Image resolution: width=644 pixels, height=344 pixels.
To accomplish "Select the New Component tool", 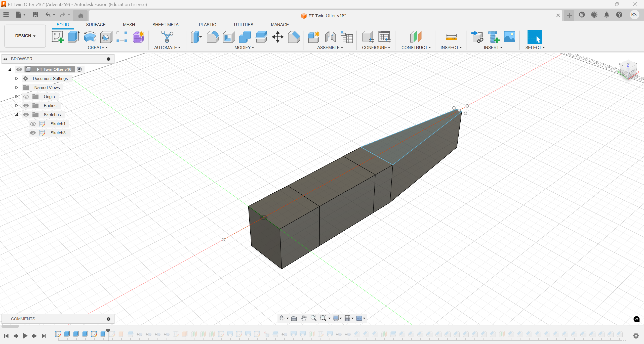I will click(314, 37).
